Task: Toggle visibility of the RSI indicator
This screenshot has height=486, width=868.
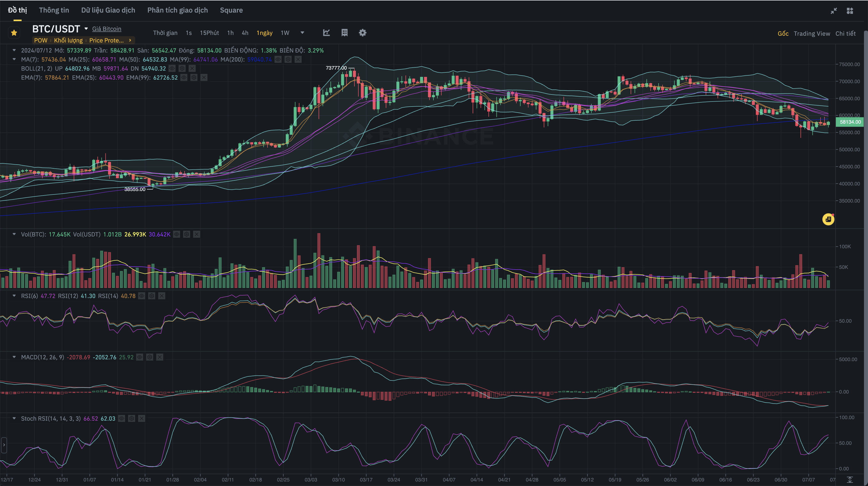Action: coord(141,296)
